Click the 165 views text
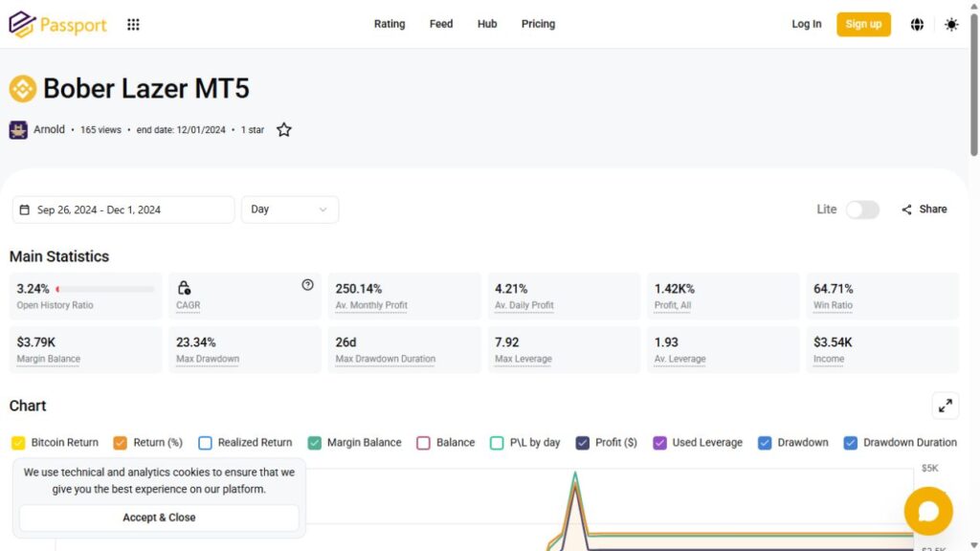Screen dimensions: 980x551 pyautogui.click(x=100, y=130)
